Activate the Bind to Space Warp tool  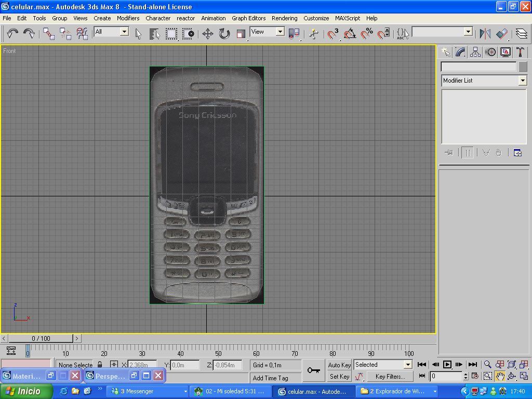(82, 34)
